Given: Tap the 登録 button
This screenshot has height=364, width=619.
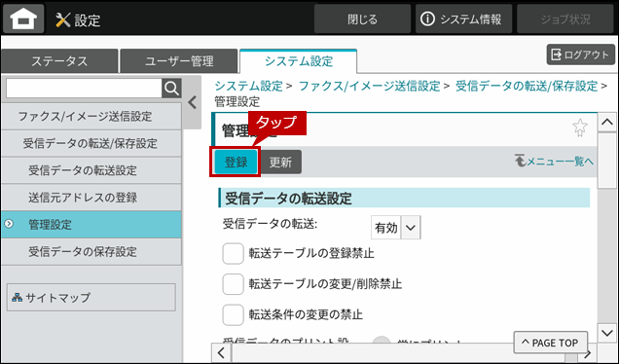Looking at the screenshot, I should pyautogui.click(x=236, y=162).
